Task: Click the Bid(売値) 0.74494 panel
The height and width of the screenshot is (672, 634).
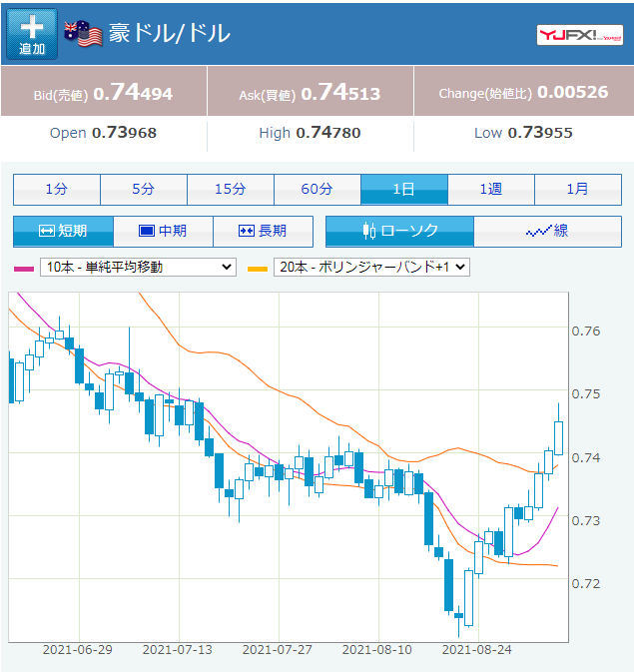Action: point(104,91)
